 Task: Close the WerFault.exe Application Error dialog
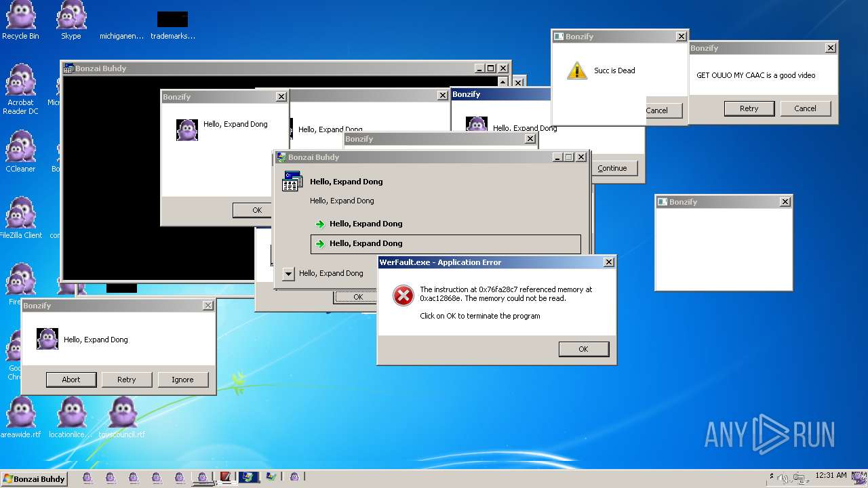[609, 262]
